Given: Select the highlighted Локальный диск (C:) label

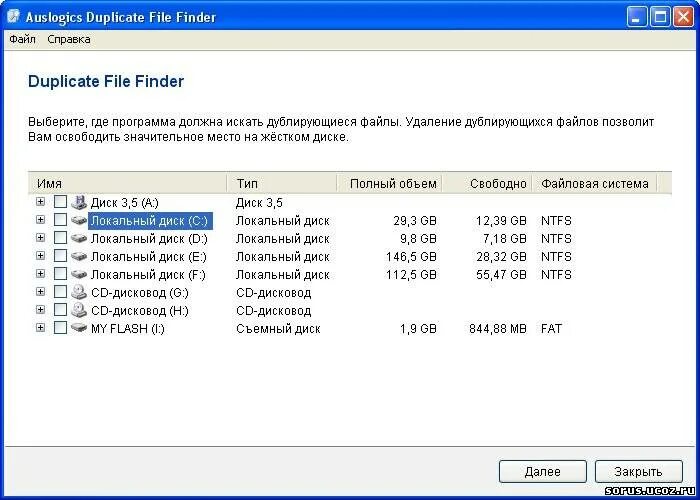Looking at the screenshot, I should 150,221.
